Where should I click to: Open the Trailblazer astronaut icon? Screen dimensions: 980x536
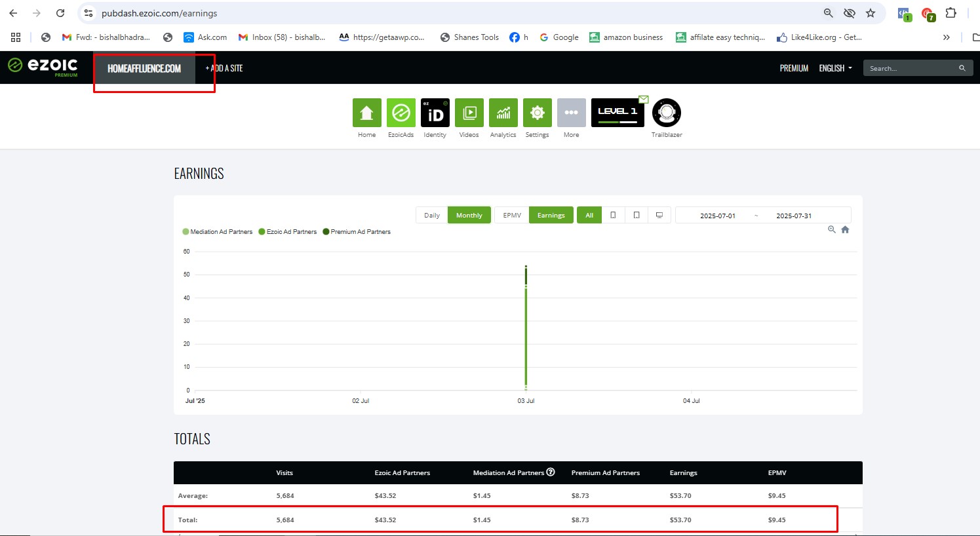pos(667,113)
